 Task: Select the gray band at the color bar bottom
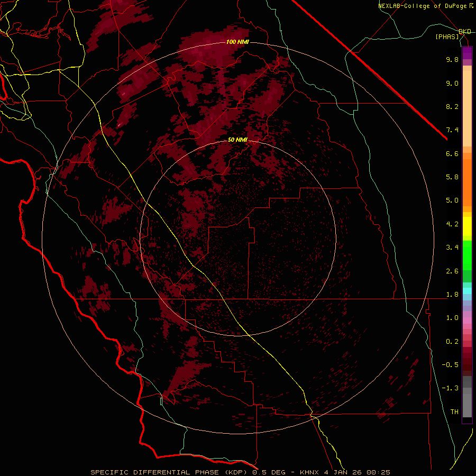pyautogui.click(x=467, y=402)
